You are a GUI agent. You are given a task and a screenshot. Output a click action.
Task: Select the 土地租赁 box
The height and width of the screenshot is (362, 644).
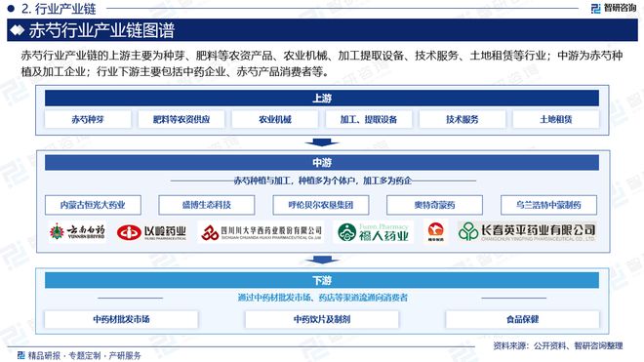[556, 119]
